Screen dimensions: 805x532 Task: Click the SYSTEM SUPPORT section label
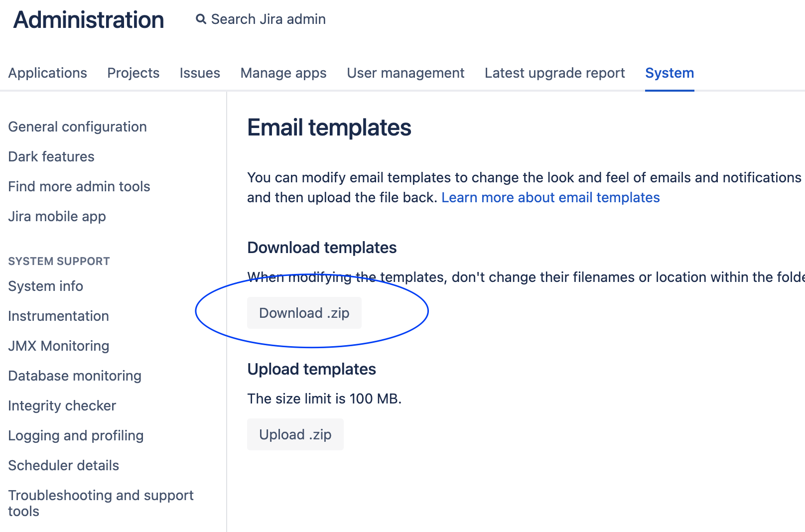[59, 261]
